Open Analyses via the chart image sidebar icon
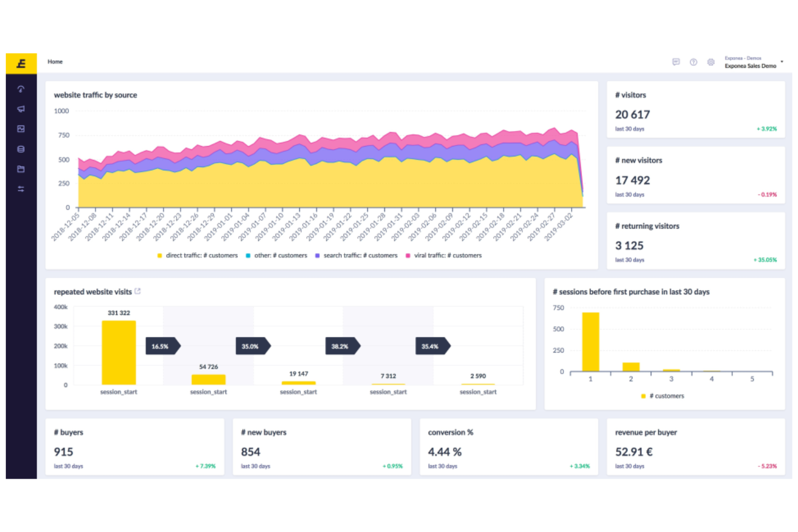The height and width of the screenshot is (532, 798). click(21, 129)
